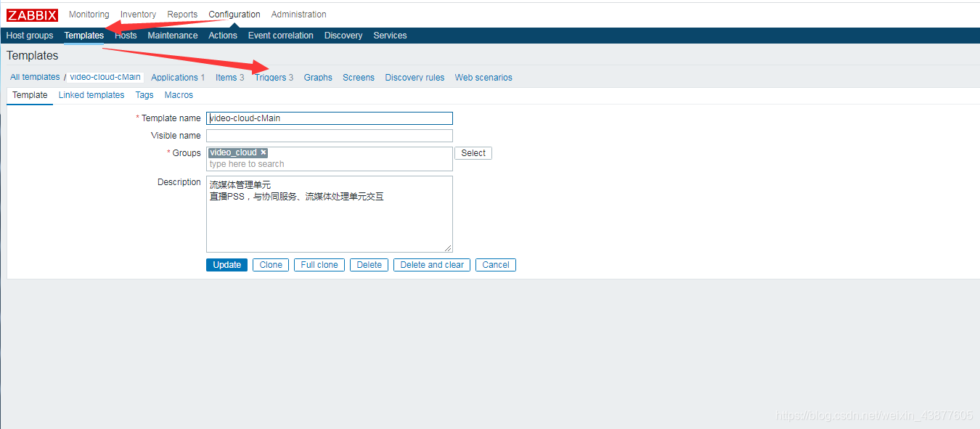Click the Delete button

coord(369,265)
